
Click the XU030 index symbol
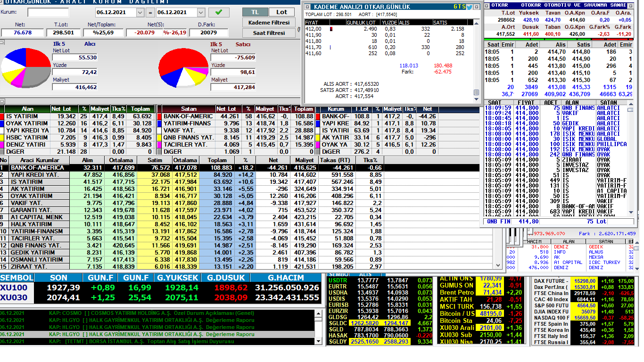point(14,297)
